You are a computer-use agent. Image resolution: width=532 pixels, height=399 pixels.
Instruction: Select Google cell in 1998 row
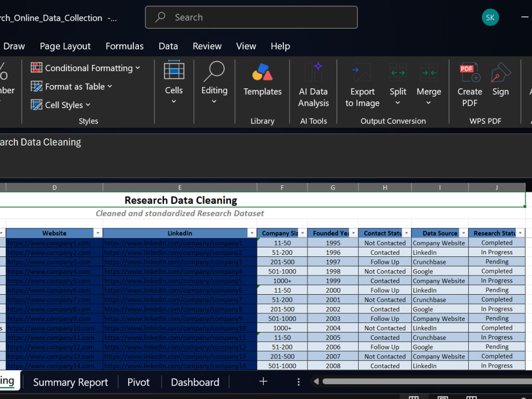tap(440, 271)
